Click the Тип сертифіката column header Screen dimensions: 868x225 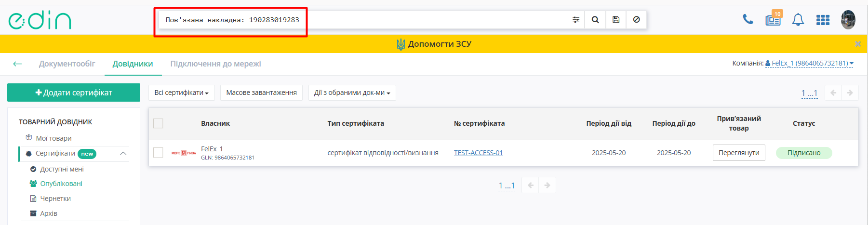[x=356, y=123]
